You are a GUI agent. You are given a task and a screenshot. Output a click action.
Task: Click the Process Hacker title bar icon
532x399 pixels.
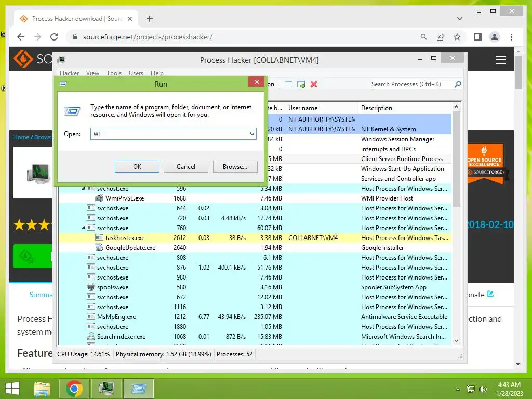pos(61,60)
